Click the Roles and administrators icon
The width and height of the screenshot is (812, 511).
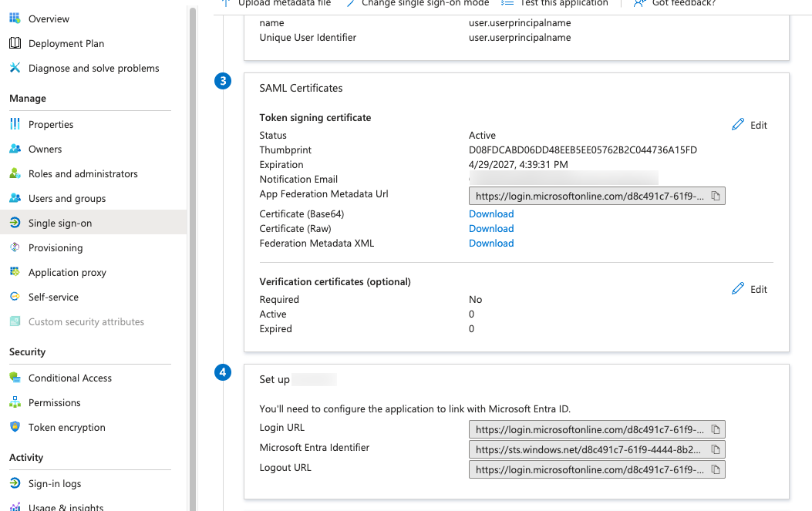[15, 173]
